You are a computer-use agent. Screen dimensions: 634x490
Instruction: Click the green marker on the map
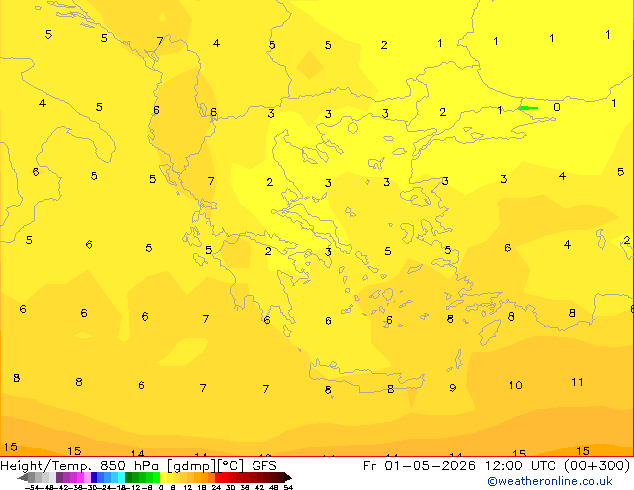(x=528, y=108)
